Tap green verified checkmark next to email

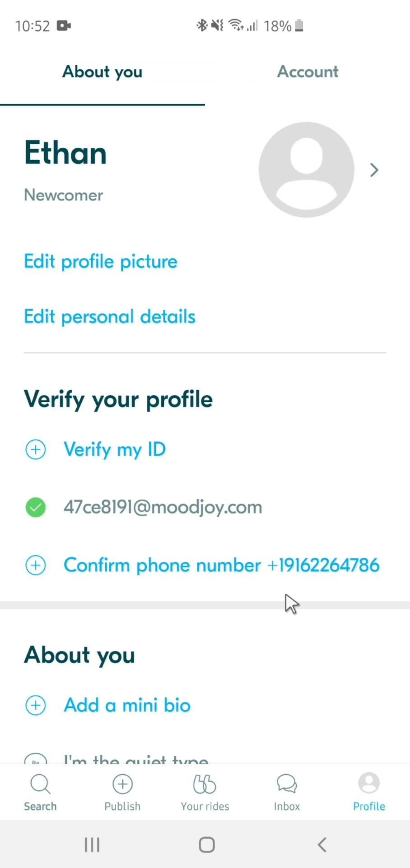click(36, 507)
